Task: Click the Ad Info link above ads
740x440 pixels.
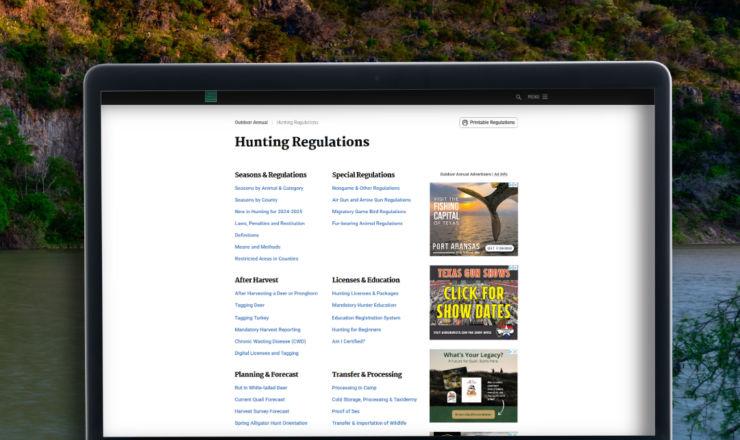Action: [x=501, y=174]
